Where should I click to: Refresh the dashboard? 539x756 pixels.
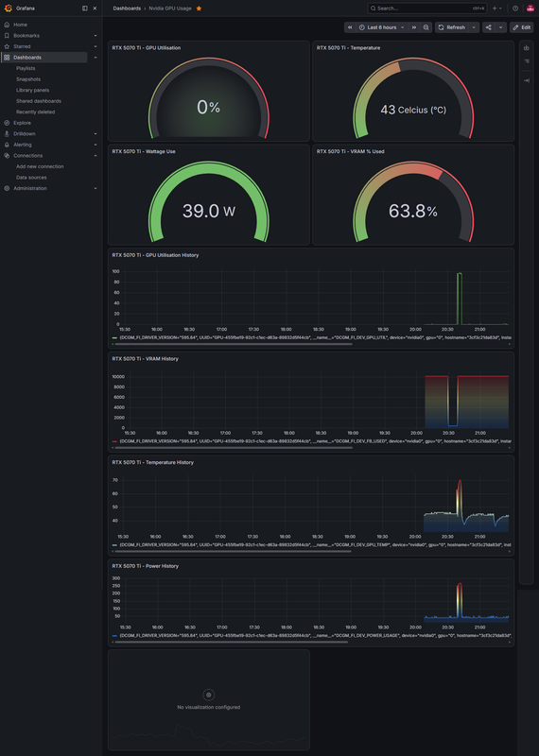point(452,27)
